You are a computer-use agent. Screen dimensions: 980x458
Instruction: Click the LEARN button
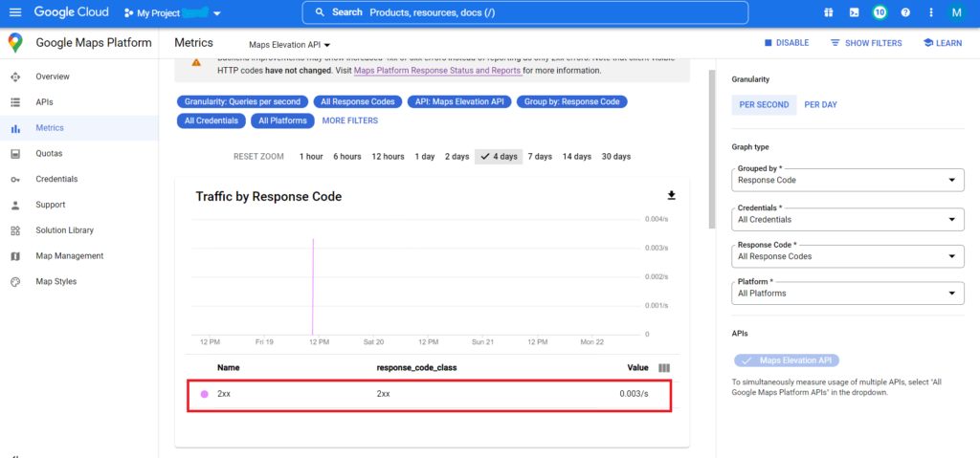click(943, 43)
